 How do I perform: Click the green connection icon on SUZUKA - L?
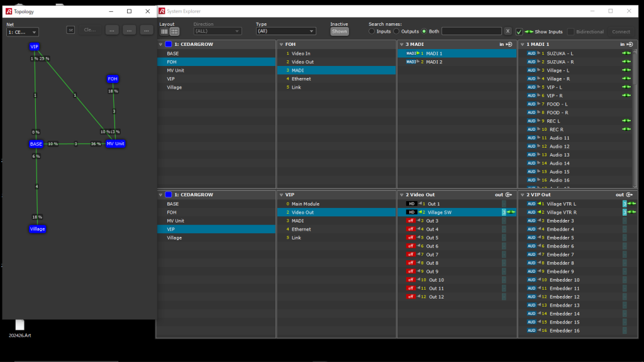tap(626, 53)
